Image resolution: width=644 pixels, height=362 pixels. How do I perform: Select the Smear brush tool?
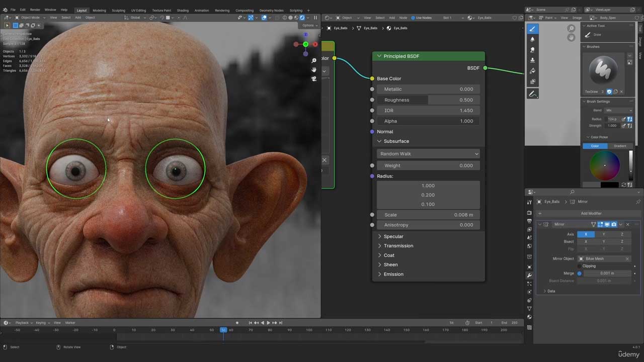[532, 50]
